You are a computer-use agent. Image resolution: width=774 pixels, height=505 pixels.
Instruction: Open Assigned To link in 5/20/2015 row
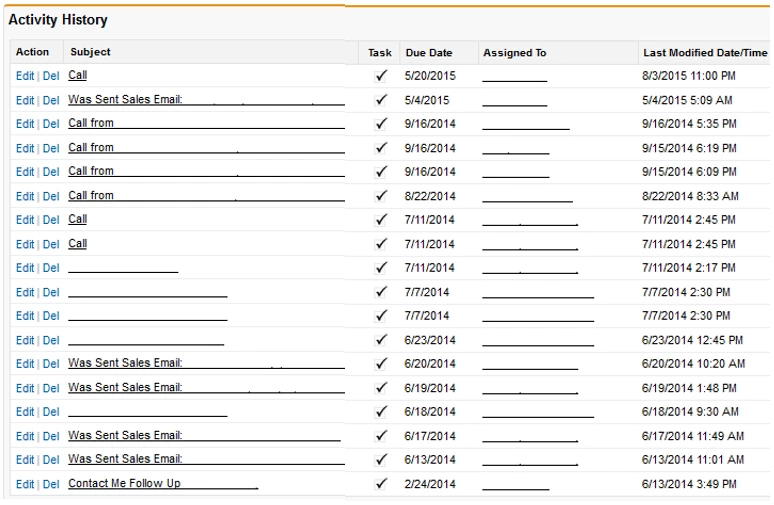(515, 77)
